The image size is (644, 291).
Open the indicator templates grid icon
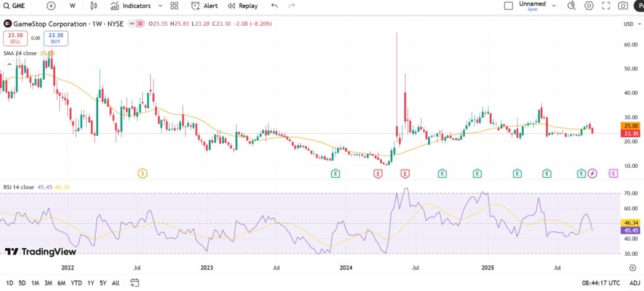[175, 6]
